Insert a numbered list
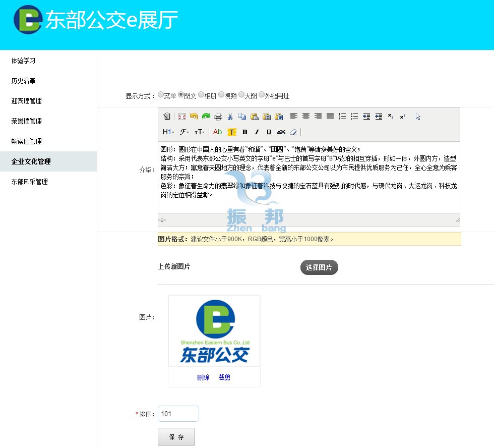 click(342, 117)
